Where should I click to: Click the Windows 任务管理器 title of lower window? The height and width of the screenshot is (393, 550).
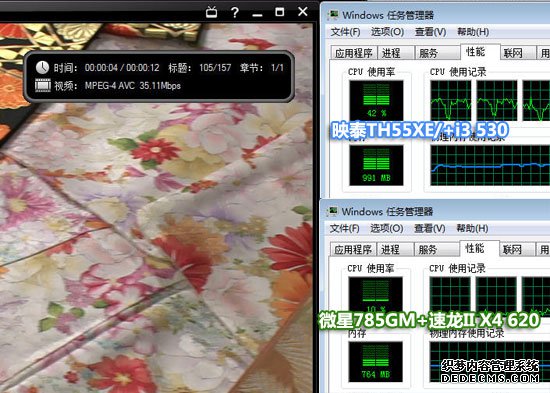coord(388,212)
